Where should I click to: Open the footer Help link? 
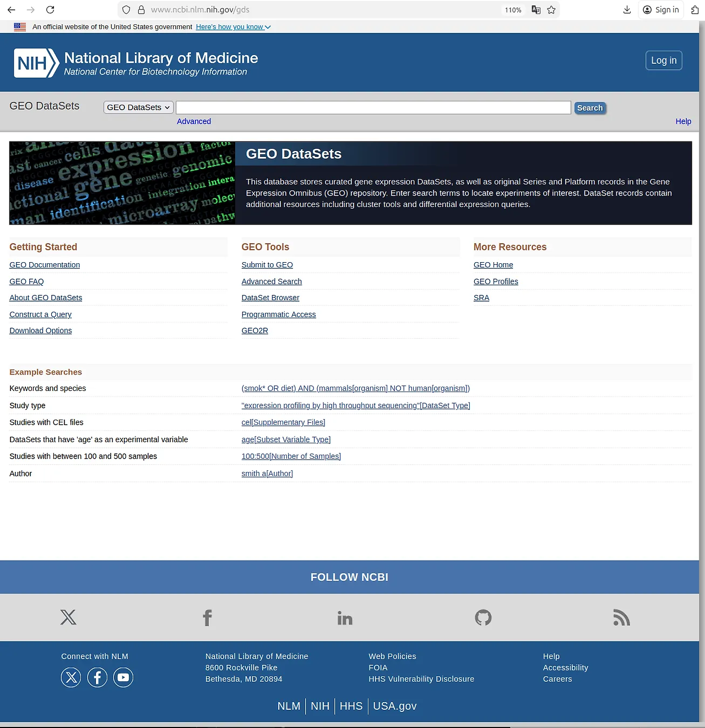pyautogui.click(x=551, y=656)
